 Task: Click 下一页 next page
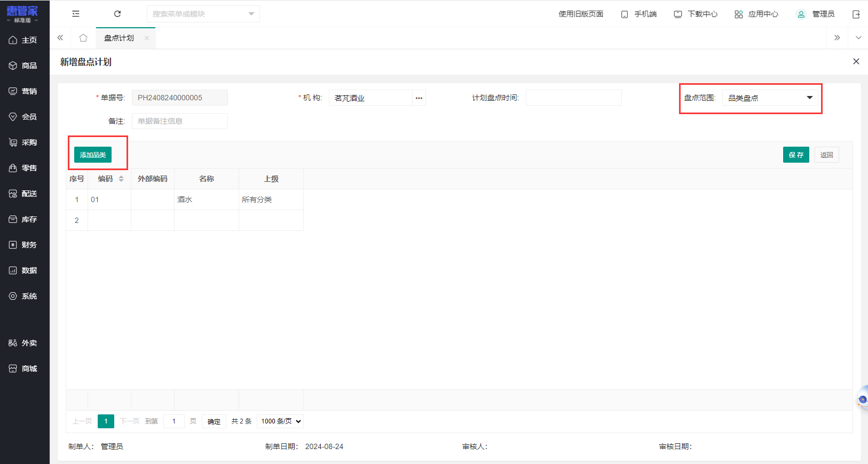pyautogui.click(x=130, y=421)
